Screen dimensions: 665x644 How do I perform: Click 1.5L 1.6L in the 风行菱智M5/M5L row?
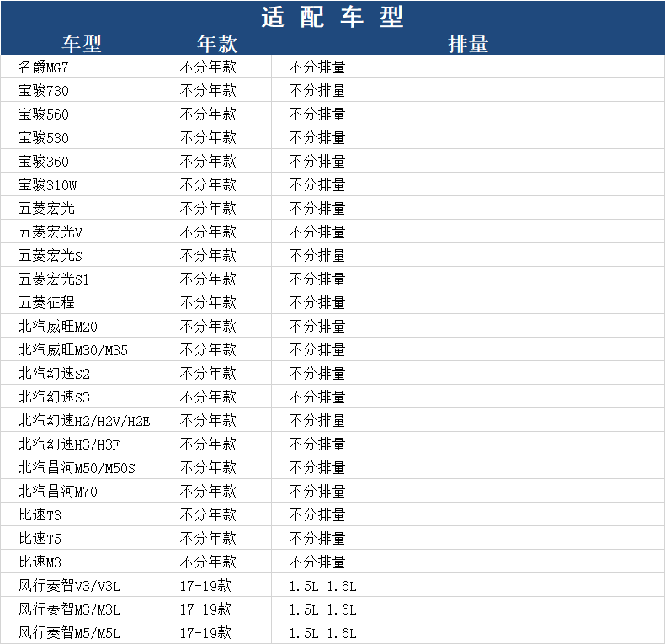pos(323,633)
